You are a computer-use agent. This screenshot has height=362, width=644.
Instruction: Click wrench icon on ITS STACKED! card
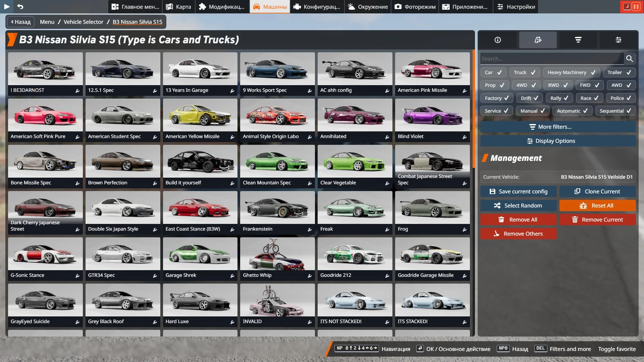coord(465,322)
